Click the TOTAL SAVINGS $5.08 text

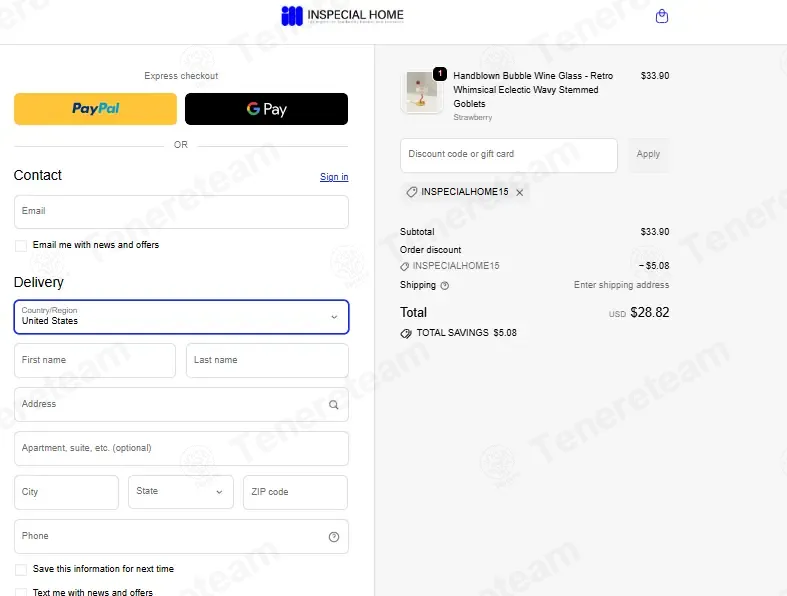466,333
